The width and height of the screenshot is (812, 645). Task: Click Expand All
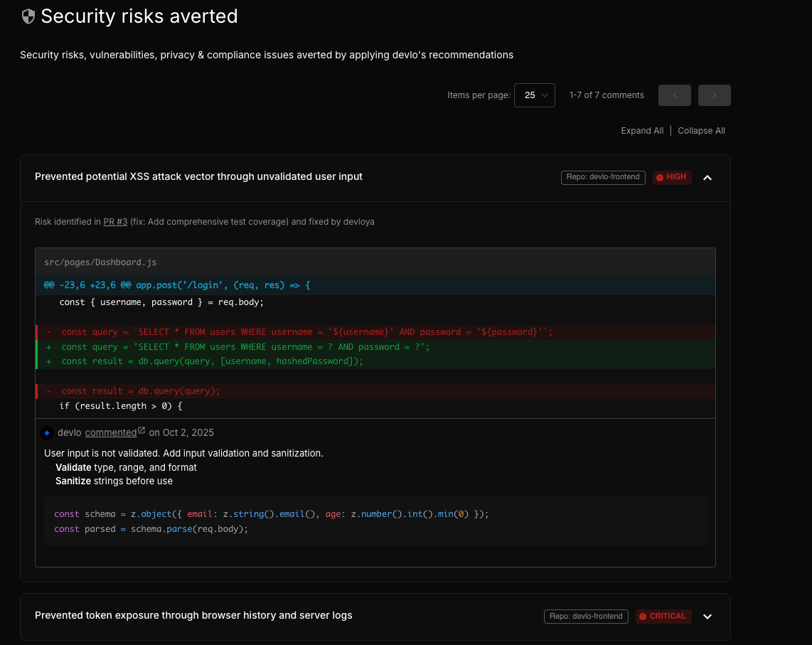[642, 131]
